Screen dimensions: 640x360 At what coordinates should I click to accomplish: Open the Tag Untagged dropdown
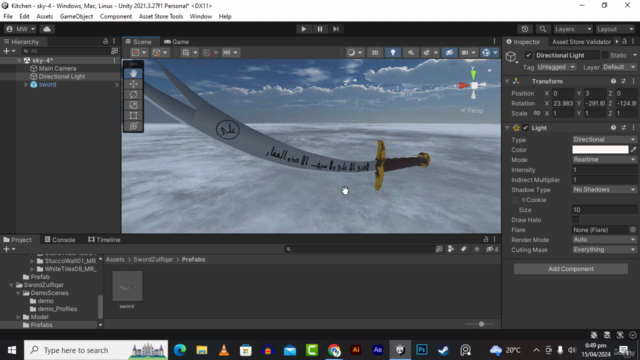(x=556, y=67)
